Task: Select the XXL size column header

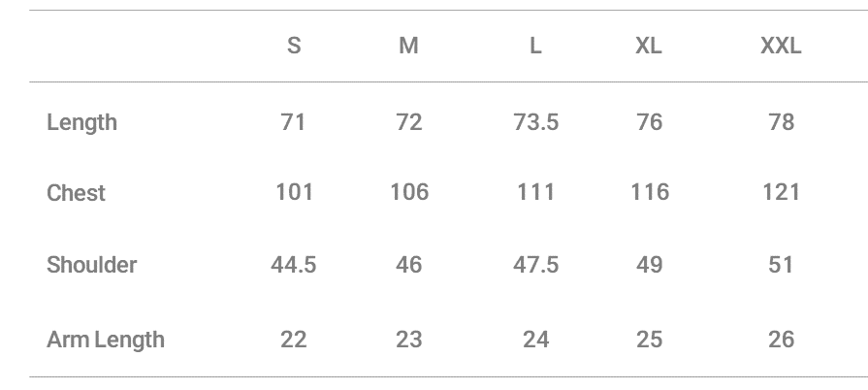Action: click(x=781, y=46)
